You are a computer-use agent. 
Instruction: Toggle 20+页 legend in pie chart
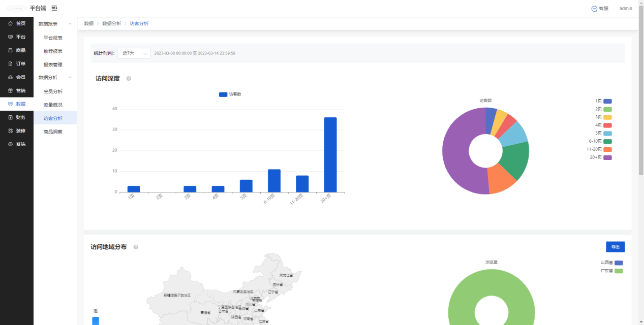click(x=601, y=157)
